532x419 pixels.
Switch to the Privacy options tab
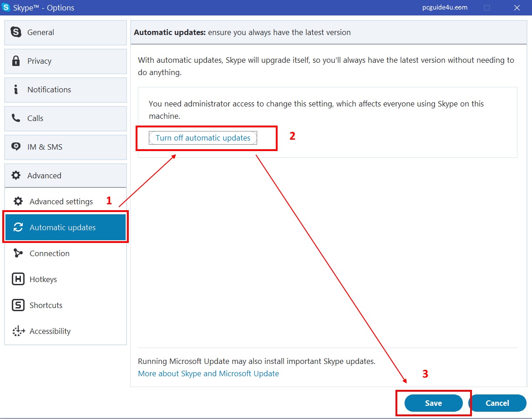click(66, 61)
